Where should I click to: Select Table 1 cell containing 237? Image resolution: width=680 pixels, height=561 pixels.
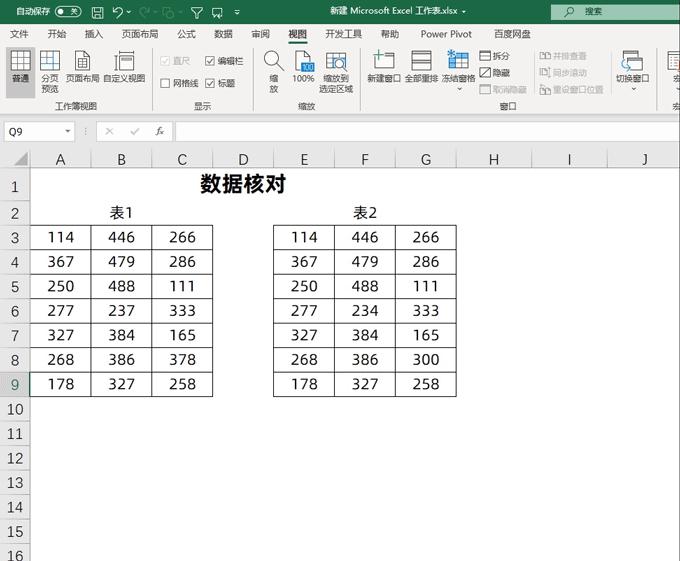(121, 311)
